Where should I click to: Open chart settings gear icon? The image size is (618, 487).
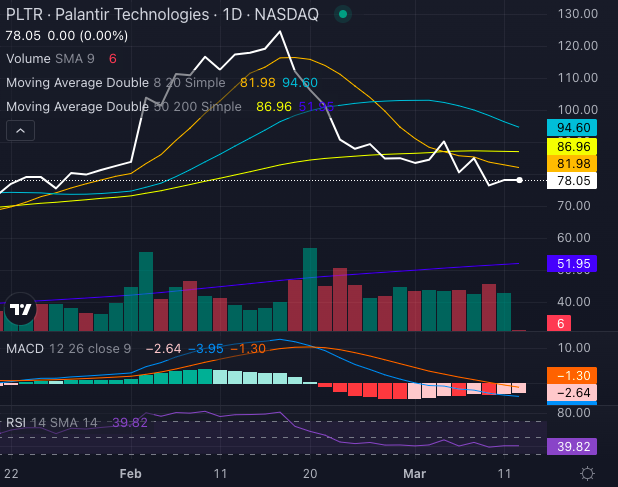(588, 472)
